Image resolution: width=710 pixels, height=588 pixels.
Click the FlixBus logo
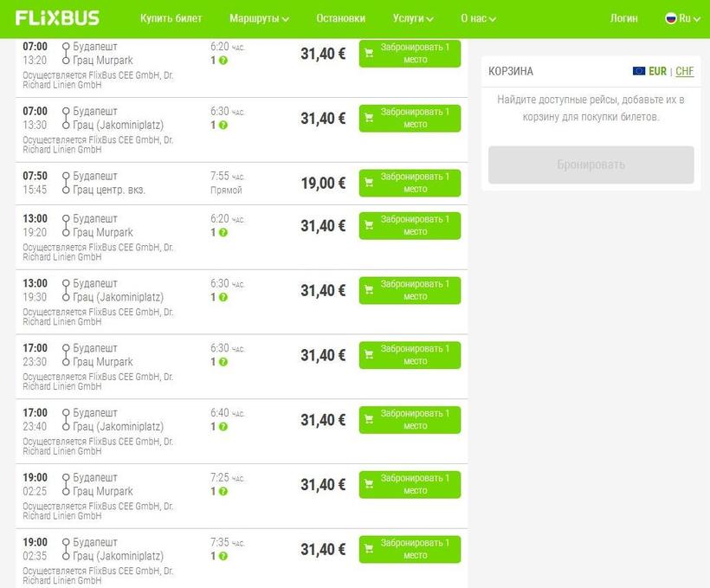coord(57,18)
